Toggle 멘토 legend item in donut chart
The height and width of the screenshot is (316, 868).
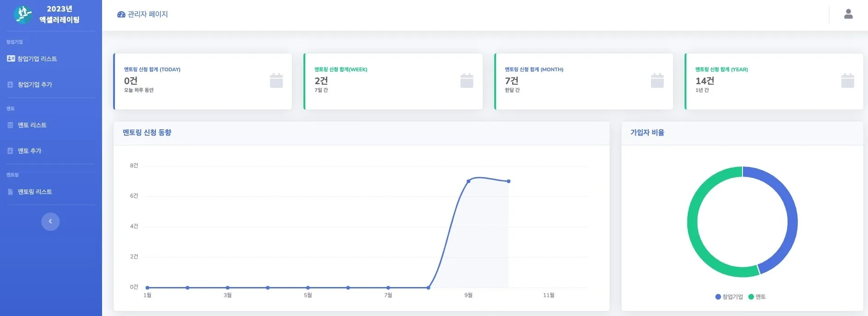(x=757, y=297)
